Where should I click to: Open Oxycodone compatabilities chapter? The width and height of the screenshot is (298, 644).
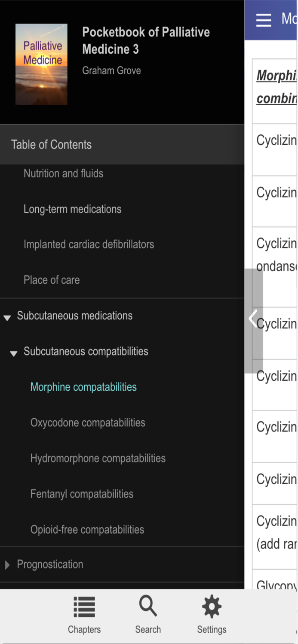click(88, 422)
